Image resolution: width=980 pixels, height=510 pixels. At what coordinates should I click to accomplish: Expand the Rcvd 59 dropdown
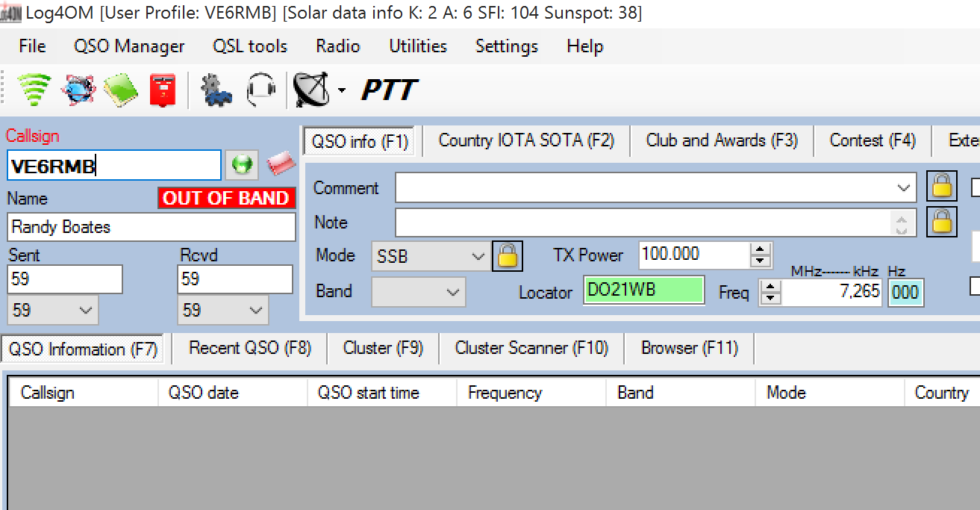click(x=223, y=309)
